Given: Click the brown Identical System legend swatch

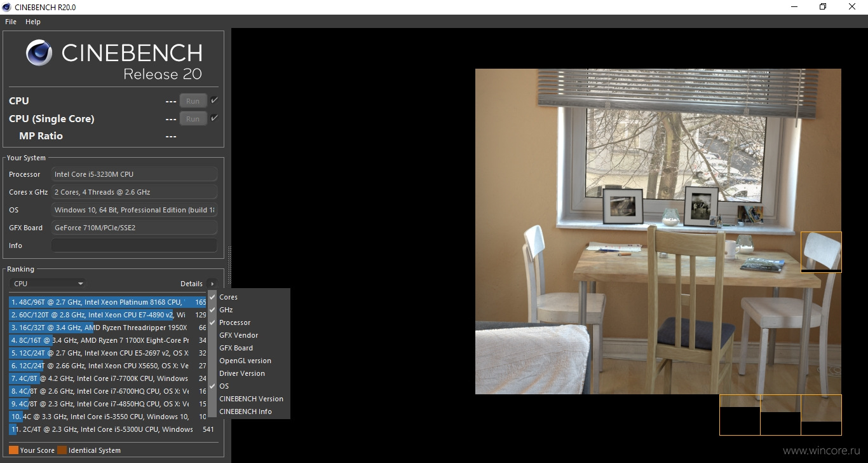Looking at the screenshot, I should coord(62,450).
